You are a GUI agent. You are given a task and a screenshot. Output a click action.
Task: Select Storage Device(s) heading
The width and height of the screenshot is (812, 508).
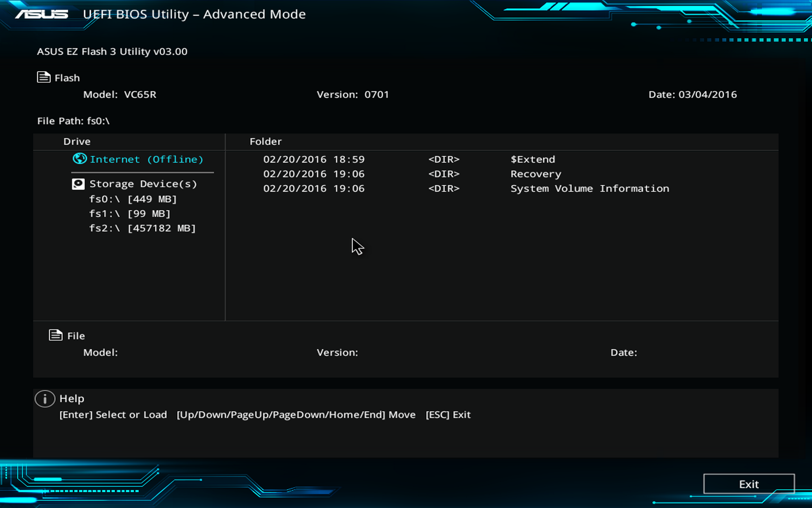coord(143,184)
